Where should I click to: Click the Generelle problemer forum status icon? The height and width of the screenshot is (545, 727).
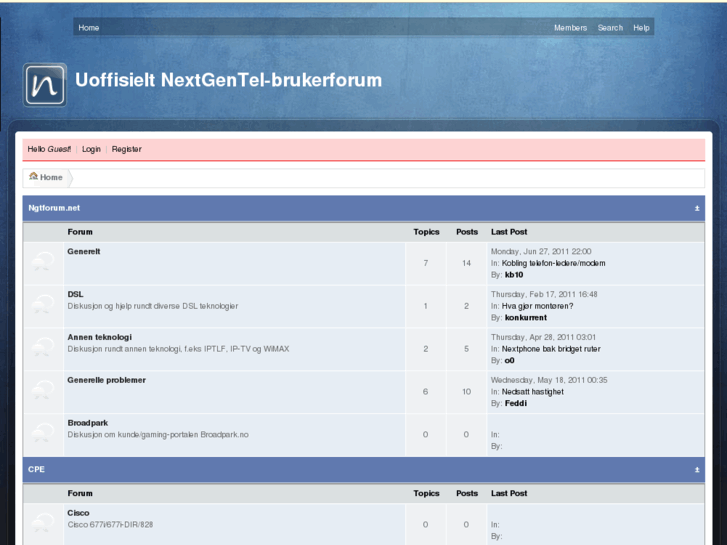coord(43,391)
